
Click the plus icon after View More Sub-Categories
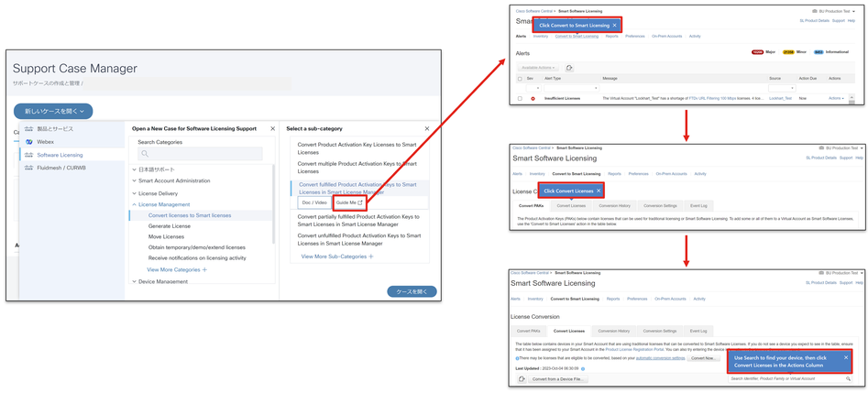tap(371, 257)
